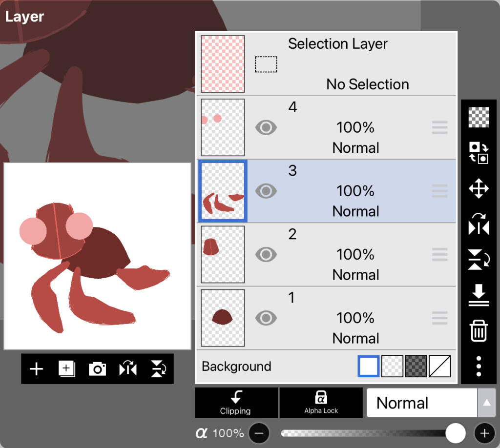Viewport: 500px width, 448px height.
Task: Choose the white background swatch
Action: (x=369, y=367)
